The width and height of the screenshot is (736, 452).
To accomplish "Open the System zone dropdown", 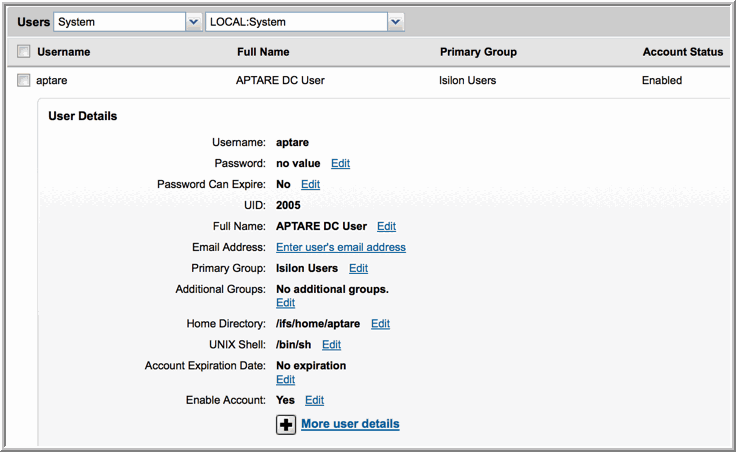I will click(193, 22).
